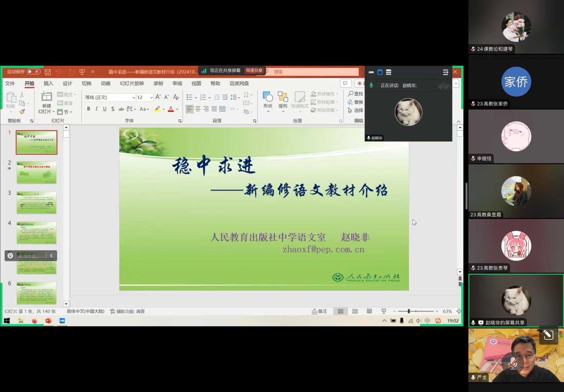The image size is (564, 392).
Task: Click the Tencent Meeting taskbar icon
Action: tap(62, 321)
